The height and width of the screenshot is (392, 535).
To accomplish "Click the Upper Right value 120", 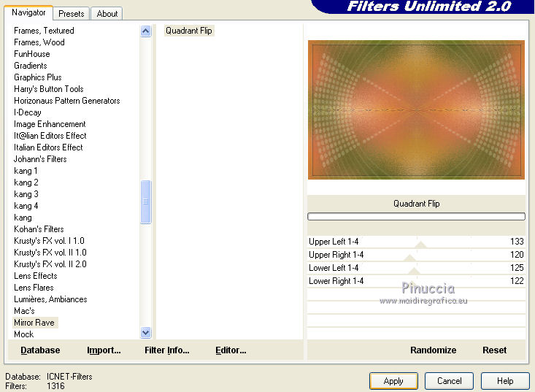I will coord(517,255).
